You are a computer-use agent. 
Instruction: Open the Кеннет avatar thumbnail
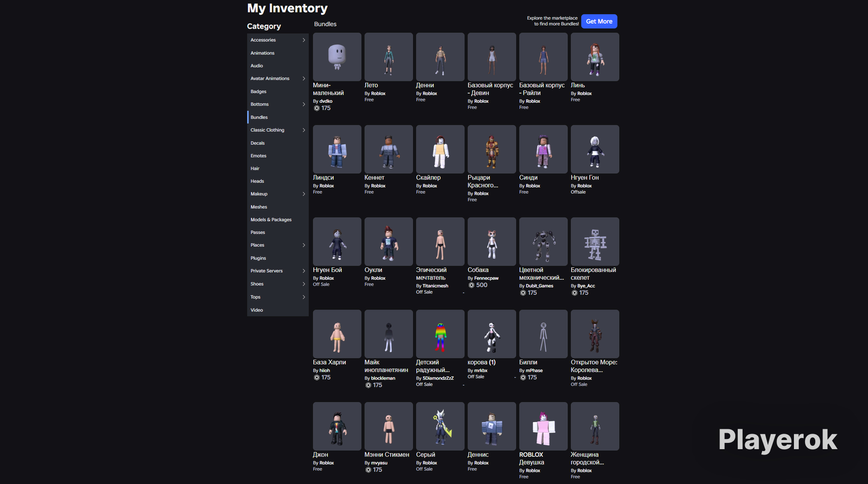click(389, 149)
